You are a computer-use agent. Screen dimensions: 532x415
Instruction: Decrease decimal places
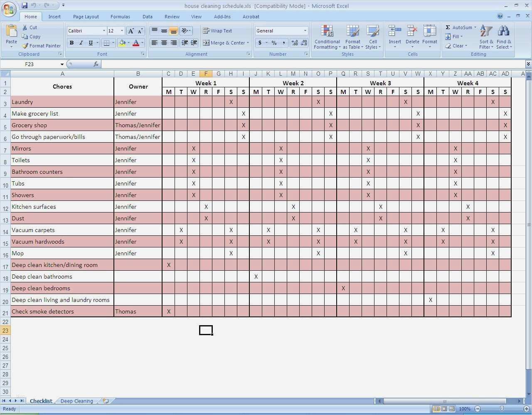(x=304, y=43)
